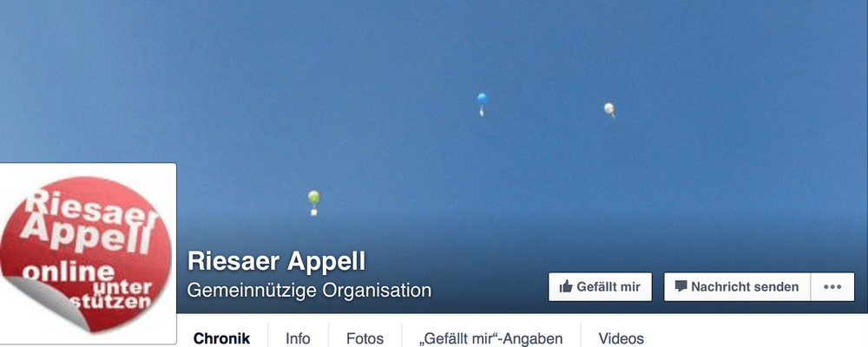
Task: Open the red sticker profile picture
Action: (87, 254)
